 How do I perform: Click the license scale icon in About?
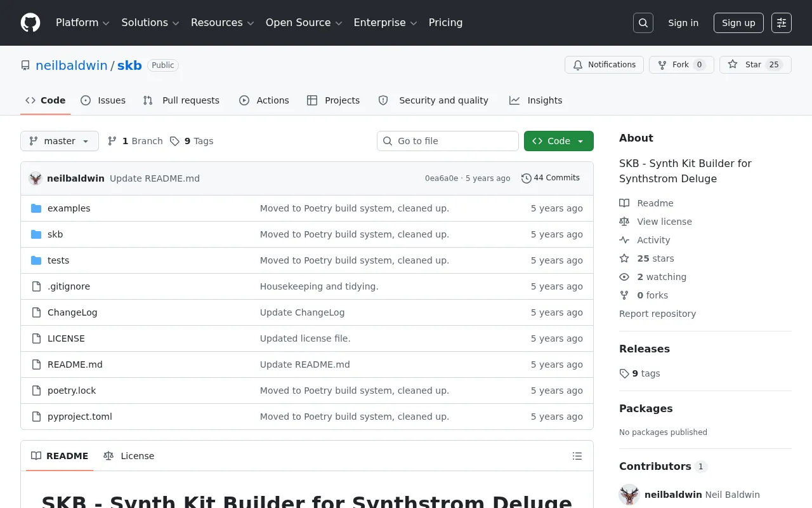[x=624, y=222]
